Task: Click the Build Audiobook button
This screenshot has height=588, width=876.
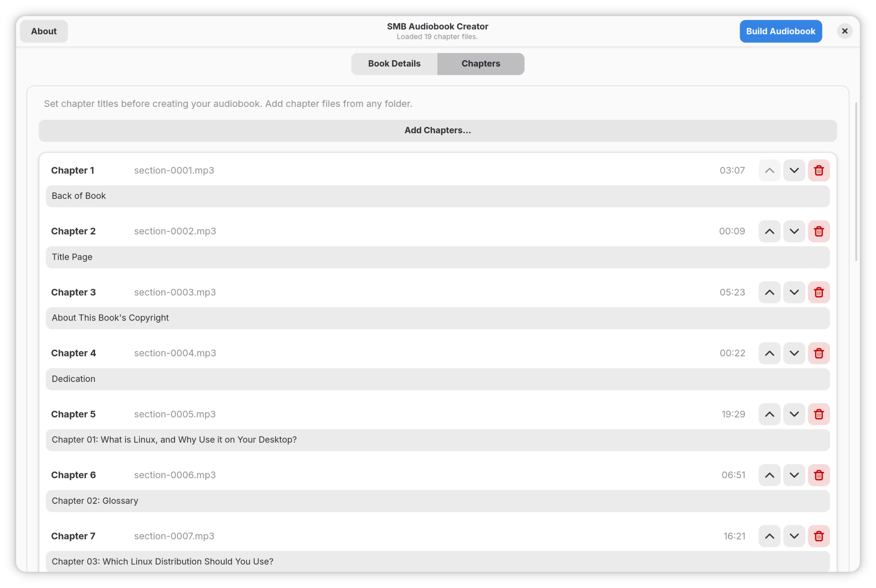Action: 780,31
